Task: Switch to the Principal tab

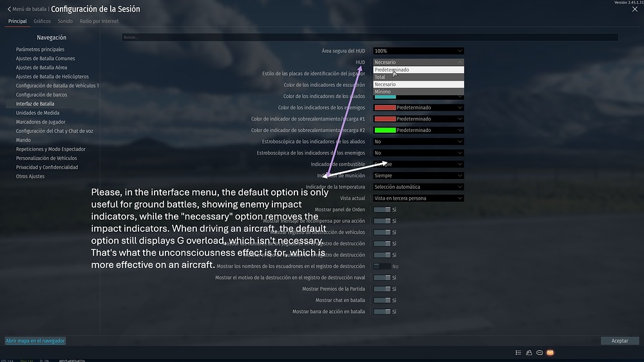Action: pyautogui.click(x=17, y=21)
